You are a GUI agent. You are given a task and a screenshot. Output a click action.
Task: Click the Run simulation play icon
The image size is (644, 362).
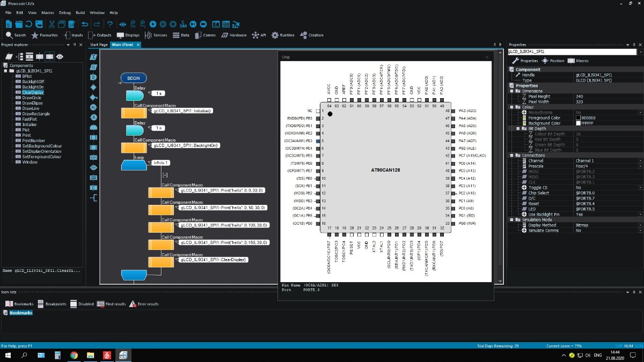pos(153,24)
